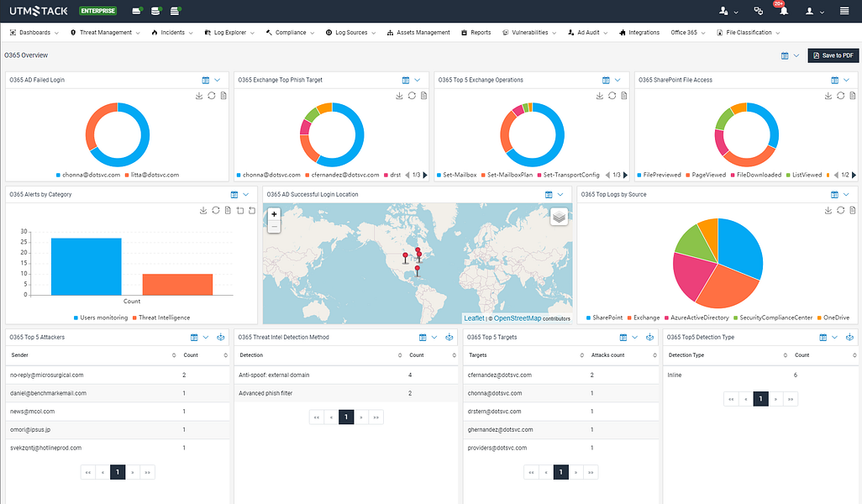Toggle map layers control on login location map
862x504 pixels.
click(559, 217)
